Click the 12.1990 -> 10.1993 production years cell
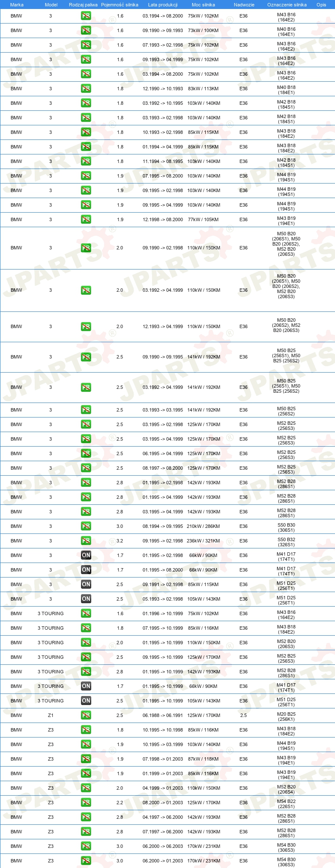 tap(163, 89)
